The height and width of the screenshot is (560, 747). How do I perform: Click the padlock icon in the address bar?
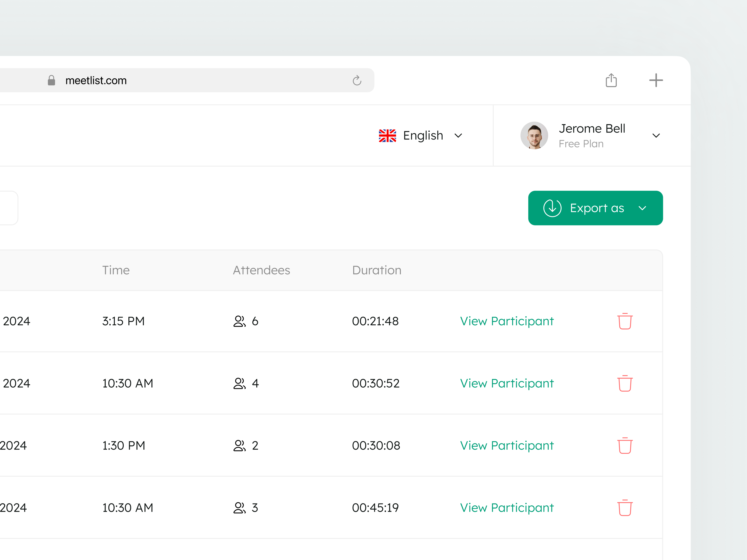pyautogui.click(x=51, y=80)
